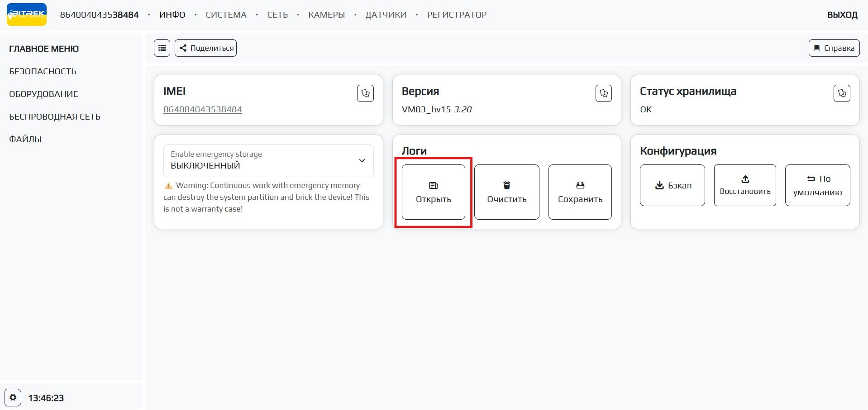Download a config backup via Бэкап
The image size is (868, 410).
coord(672,185)
